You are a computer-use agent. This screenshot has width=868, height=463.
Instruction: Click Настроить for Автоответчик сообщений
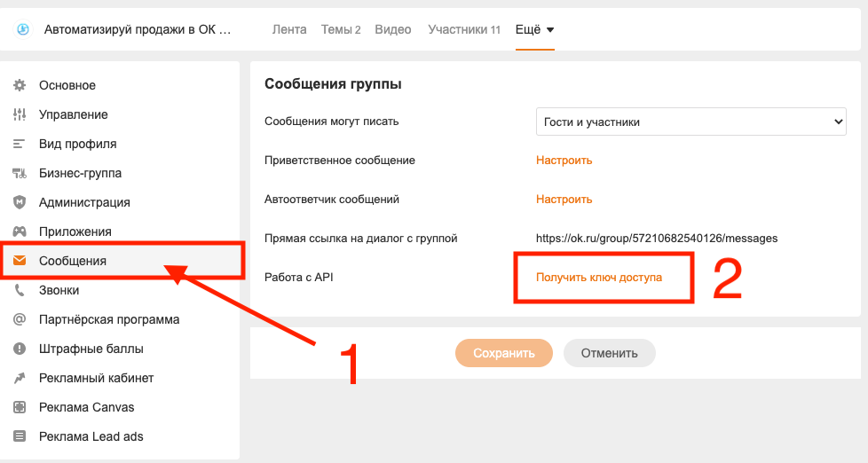click(x=564, y=200)
